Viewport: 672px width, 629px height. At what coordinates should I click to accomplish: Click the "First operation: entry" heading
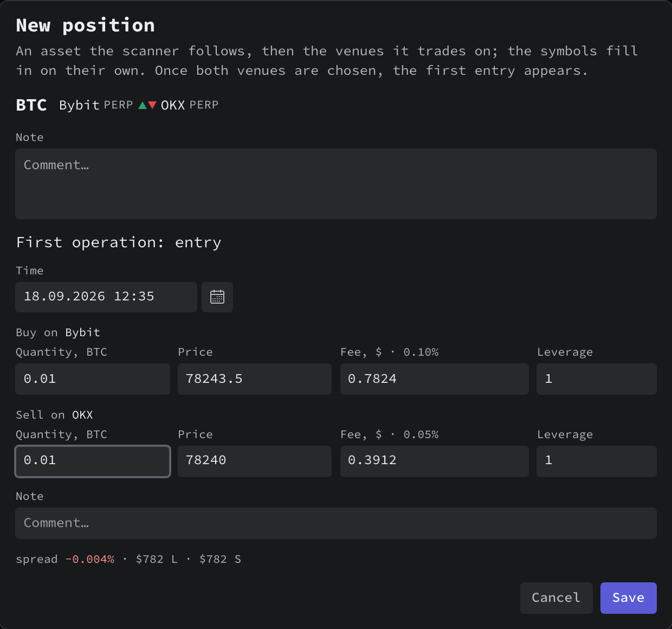[119, 242]
